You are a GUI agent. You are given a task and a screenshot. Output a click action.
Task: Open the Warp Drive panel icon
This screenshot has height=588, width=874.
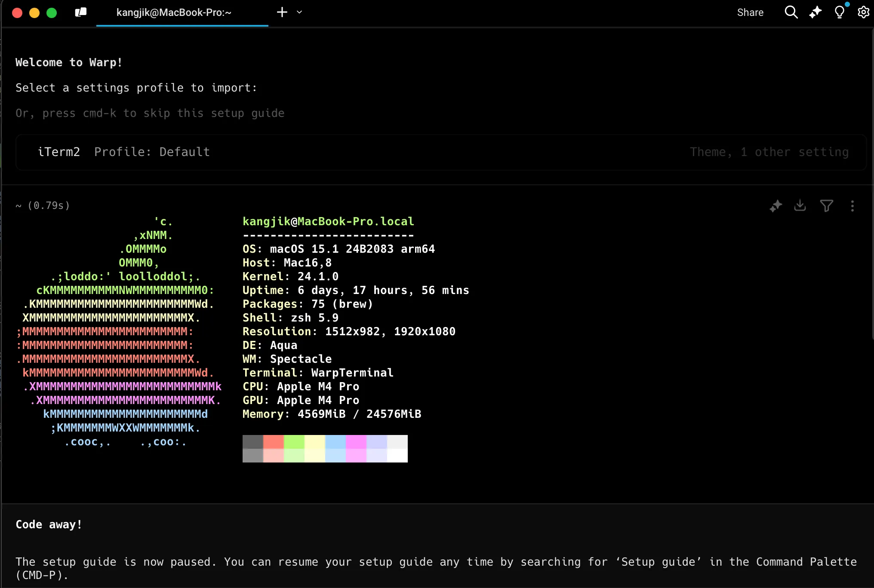[x=81, y=12]
